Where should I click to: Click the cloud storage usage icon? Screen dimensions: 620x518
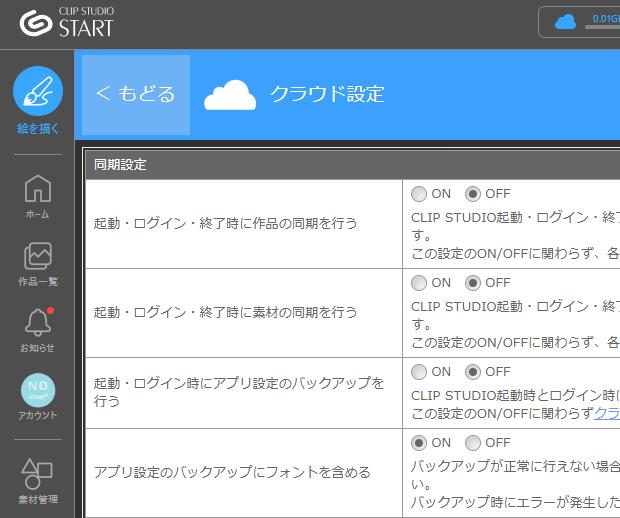point(565,22)
